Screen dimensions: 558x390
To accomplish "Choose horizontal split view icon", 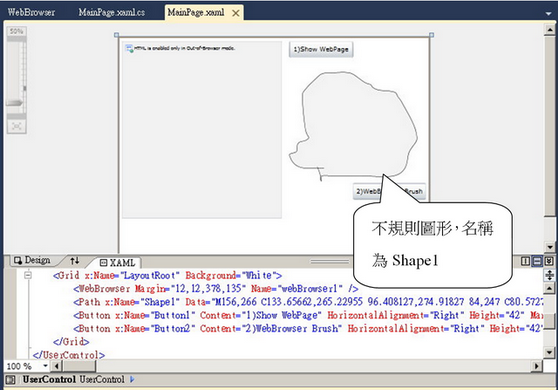I will (x=537, y=261).
